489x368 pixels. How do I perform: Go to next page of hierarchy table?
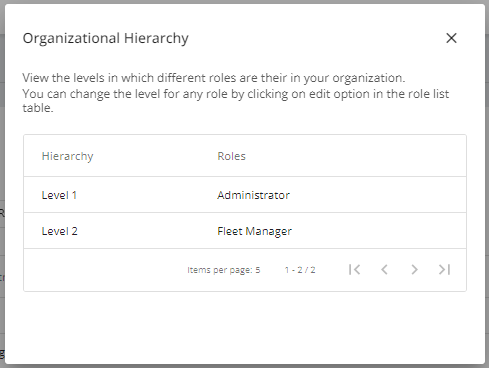[x=414, y=269]
